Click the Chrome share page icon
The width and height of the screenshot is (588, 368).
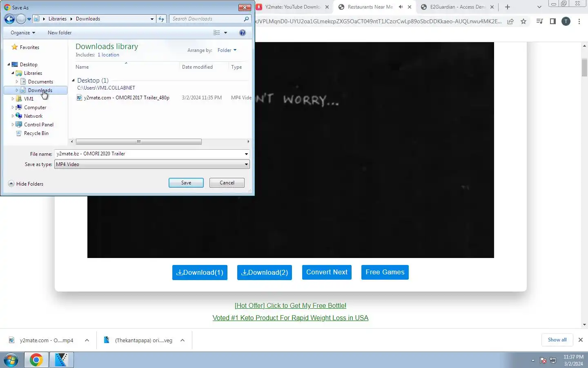click(510, 22)
